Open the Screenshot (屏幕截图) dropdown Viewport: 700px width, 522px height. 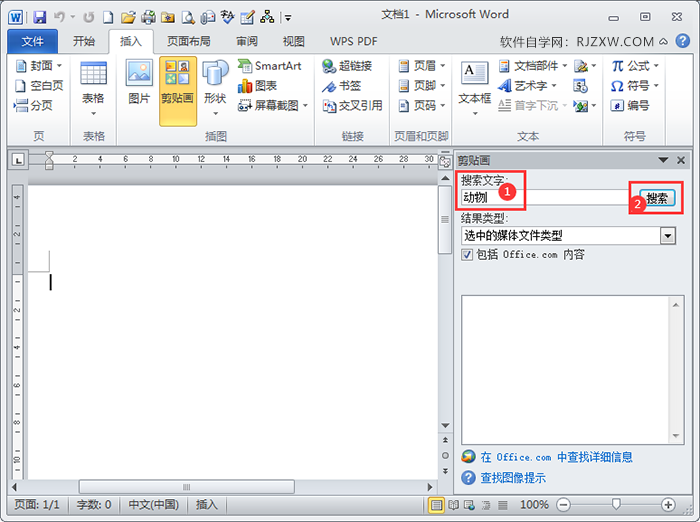[273, 105]
